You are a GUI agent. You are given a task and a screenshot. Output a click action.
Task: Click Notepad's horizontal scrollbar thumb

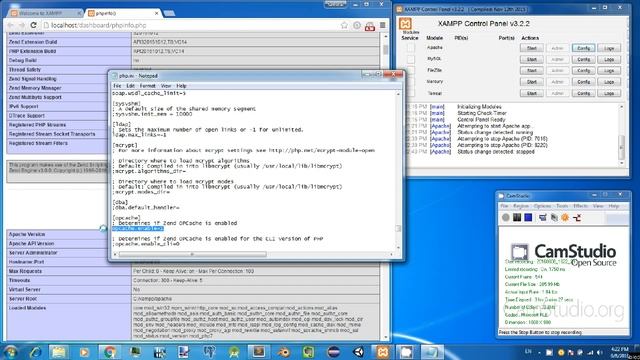[x=192, y=254]
